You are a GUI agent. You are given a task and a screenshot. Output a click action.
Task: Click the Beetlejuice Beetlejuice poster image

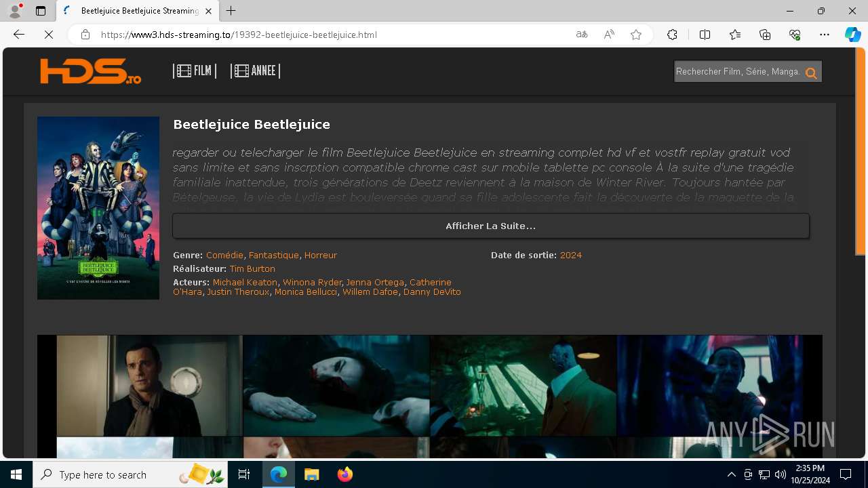point(98,208)
